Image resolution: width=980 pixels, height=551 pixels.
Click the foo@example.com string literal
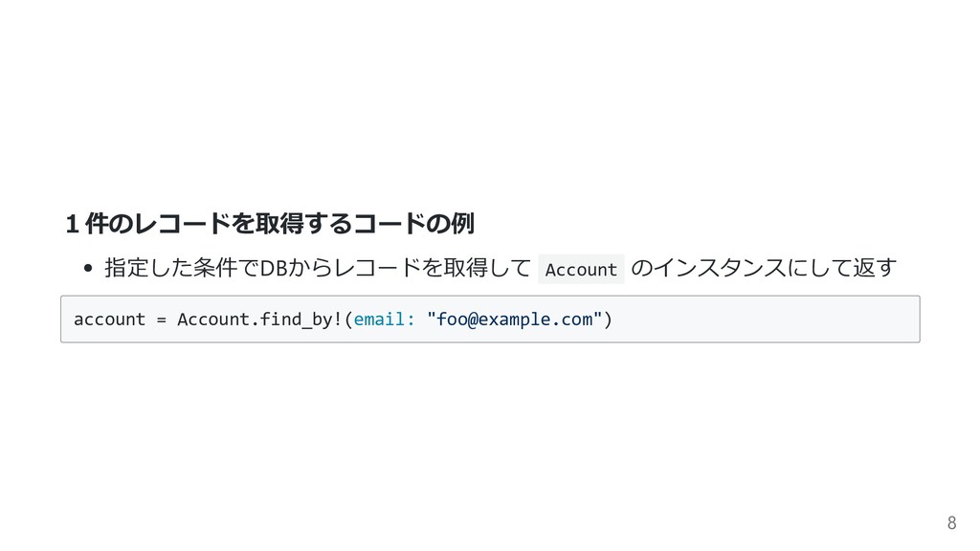pyautogui.click(x=514, y=320)
